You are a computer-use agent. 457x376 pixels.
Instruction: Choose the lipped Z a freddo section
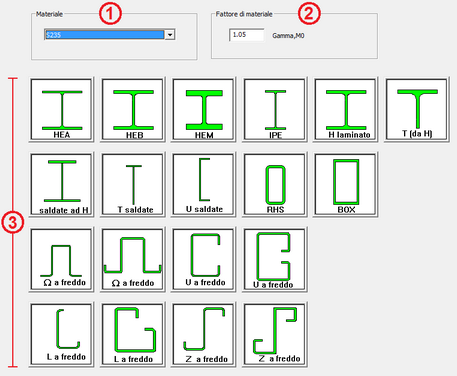point(275,335)
